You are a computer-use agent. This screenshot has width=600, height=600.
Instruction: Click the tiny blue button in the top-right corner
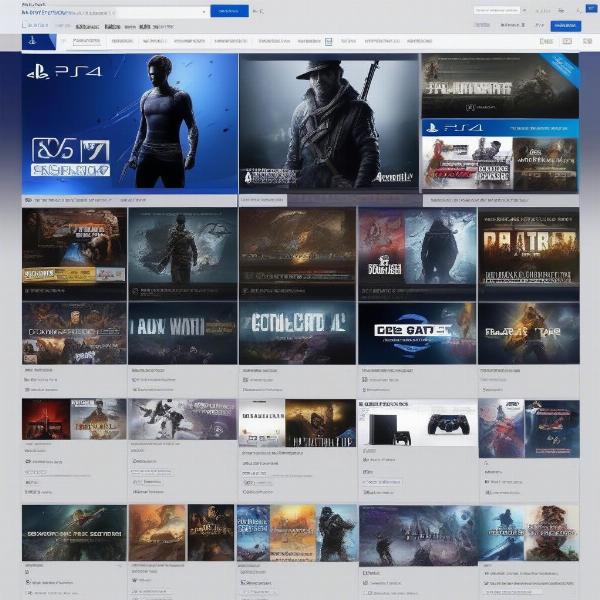coord(591,8)
